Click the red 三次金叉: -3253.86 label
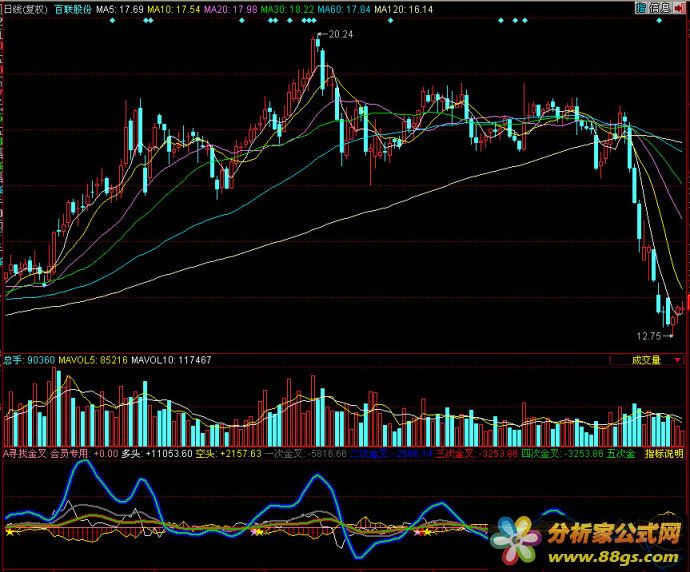Screen dimensions: 690x572 pos(477,453)
